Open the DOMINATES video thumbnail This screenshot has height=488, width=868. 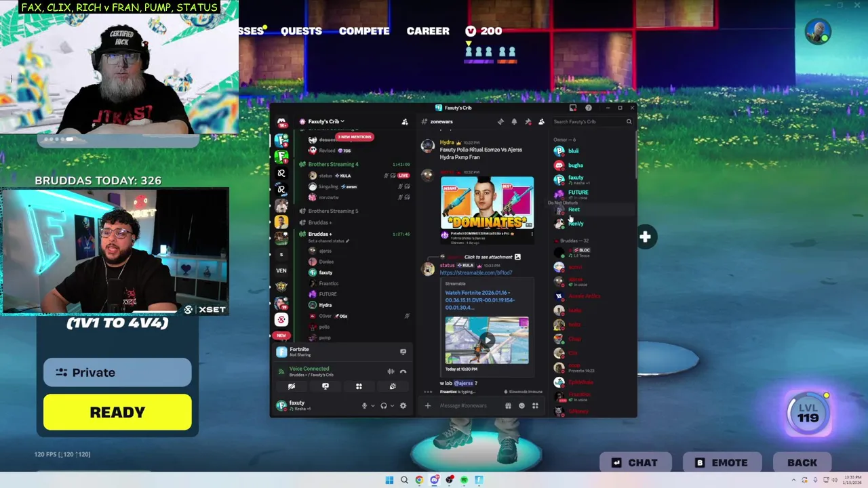click(487, 203)
